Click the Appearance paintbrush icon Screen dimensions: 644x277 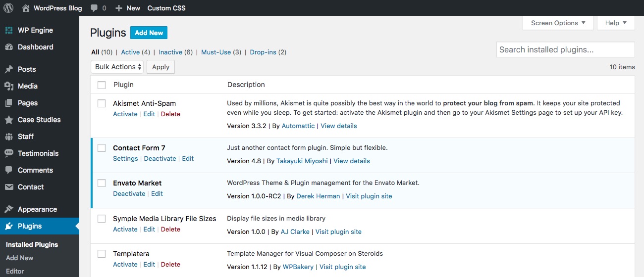point(9,209)
